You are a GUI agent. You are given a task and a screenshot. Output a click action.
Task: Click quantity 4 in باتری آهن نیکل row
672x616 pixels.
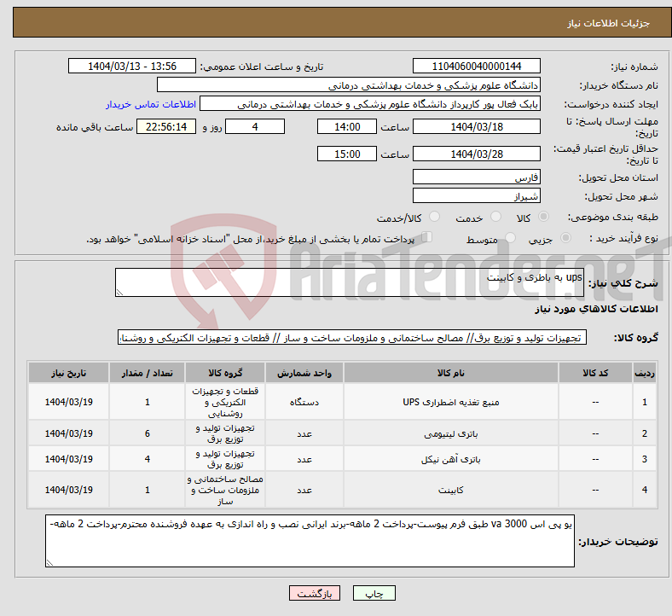pyautogui.click(x=147, y=459)
